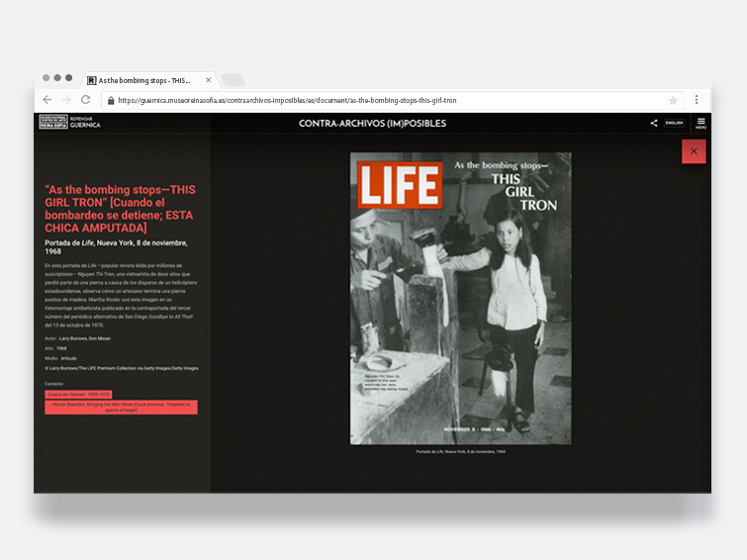Reload the page with refresh icon

tap(86, 100)
